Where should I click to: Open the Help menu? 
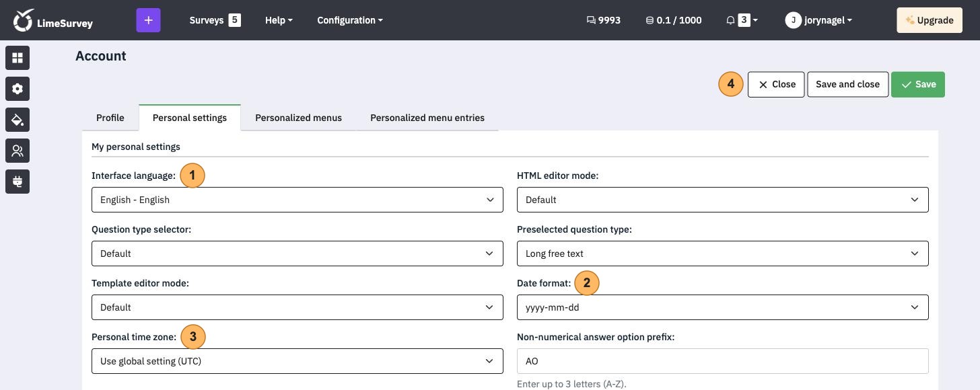[x=279, y=20]
